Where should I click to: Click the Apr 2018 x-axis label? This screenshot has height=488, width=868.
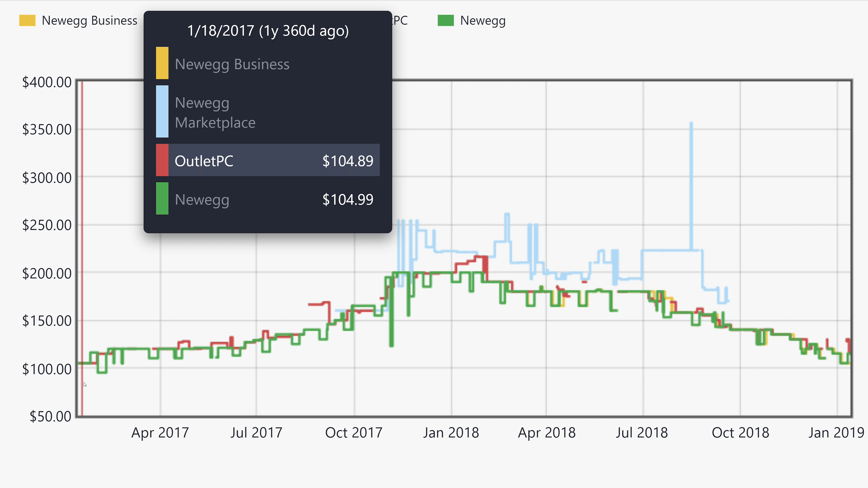click(547, 433)
